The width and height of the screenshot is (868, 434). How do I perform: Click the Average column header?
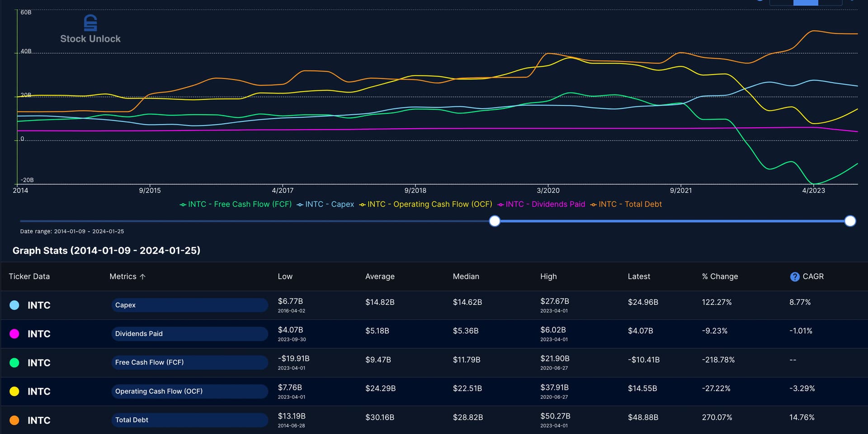click(380, 276)
